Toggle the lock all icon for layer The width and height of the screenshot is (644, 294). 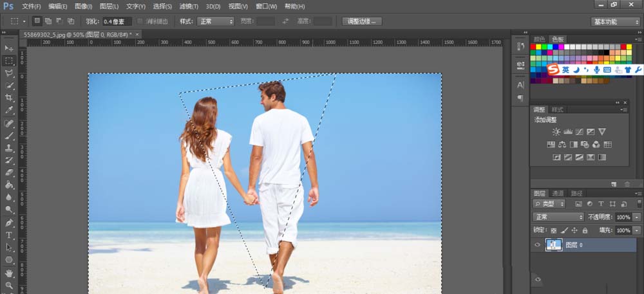[585, 230]
